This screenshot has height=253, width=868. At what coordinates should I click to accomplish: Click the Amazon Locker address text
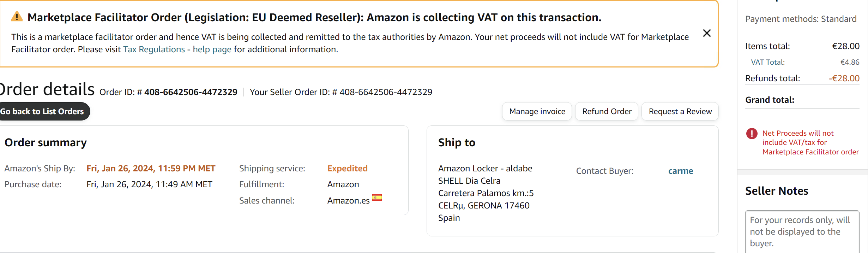click(486, 193)
